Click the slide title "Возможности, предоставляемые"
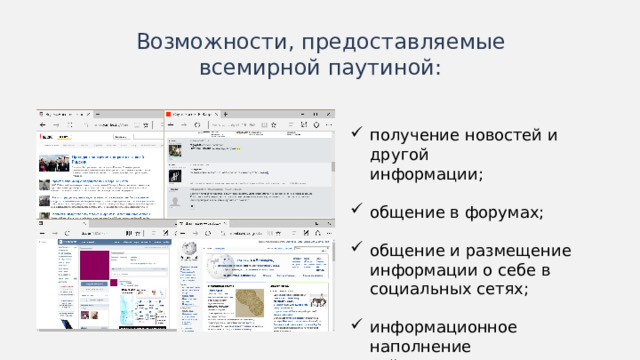The image size is (640, 360). (x=320, y=42)
